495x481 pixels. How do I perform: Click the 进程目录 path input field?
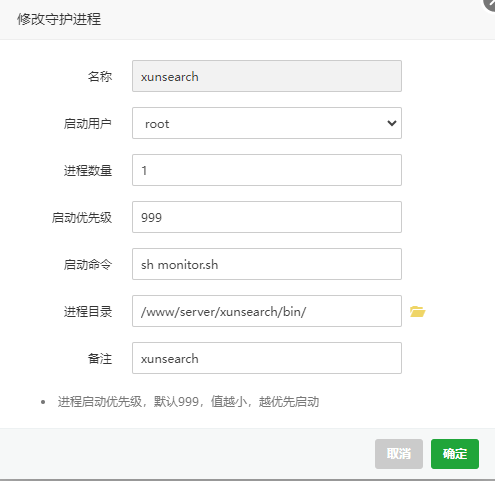pos(267,311)
